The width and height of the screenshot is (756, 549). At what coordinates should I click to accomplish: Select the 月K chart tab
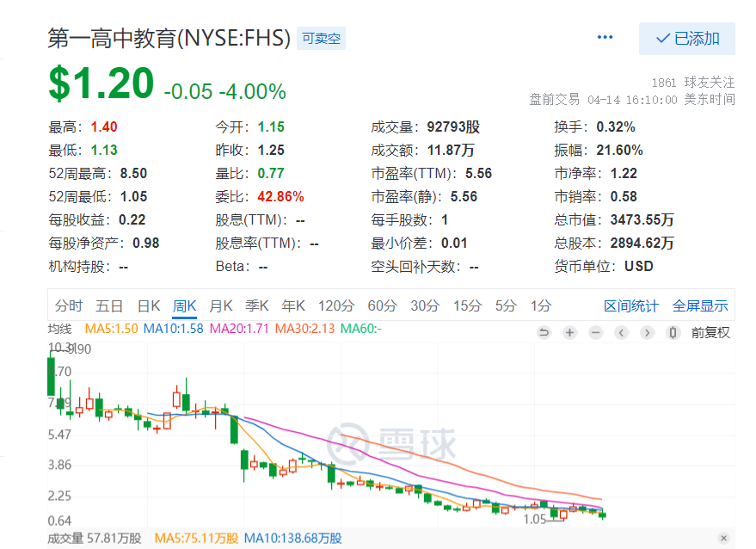coord(221,305)
